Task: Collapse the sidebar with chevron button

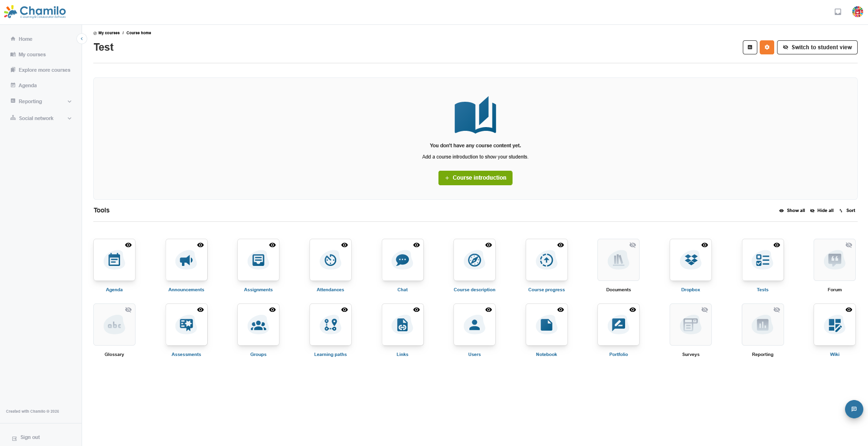Action: (x=82, y=39)
